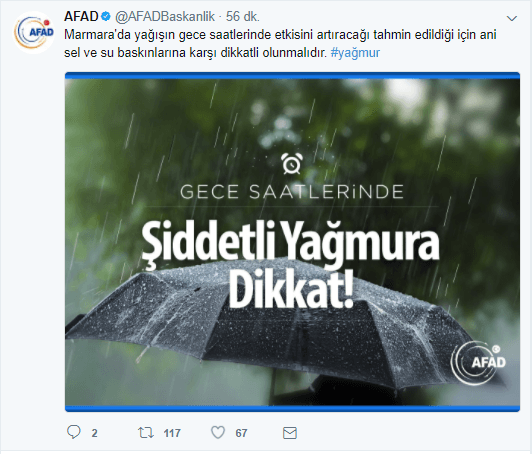Click the white AFAD logo watermark in image

coord(478,362)
